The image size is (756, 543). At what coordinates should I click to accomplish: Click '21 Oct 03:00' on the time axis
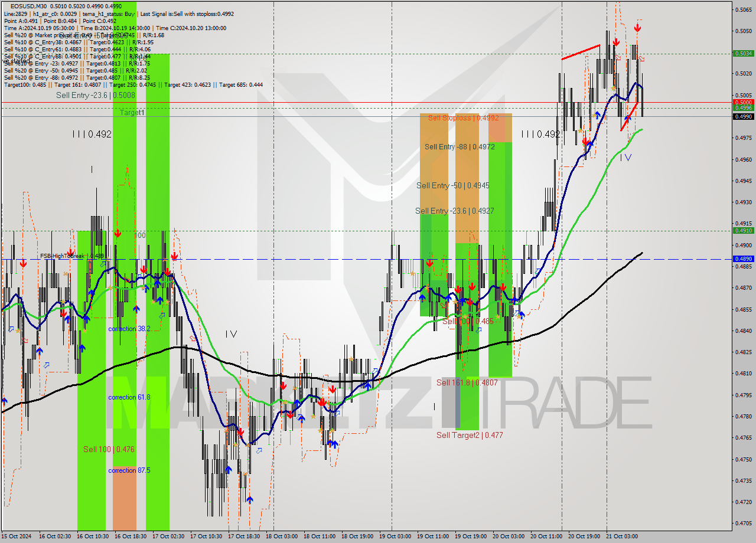[x=622, y=537]
